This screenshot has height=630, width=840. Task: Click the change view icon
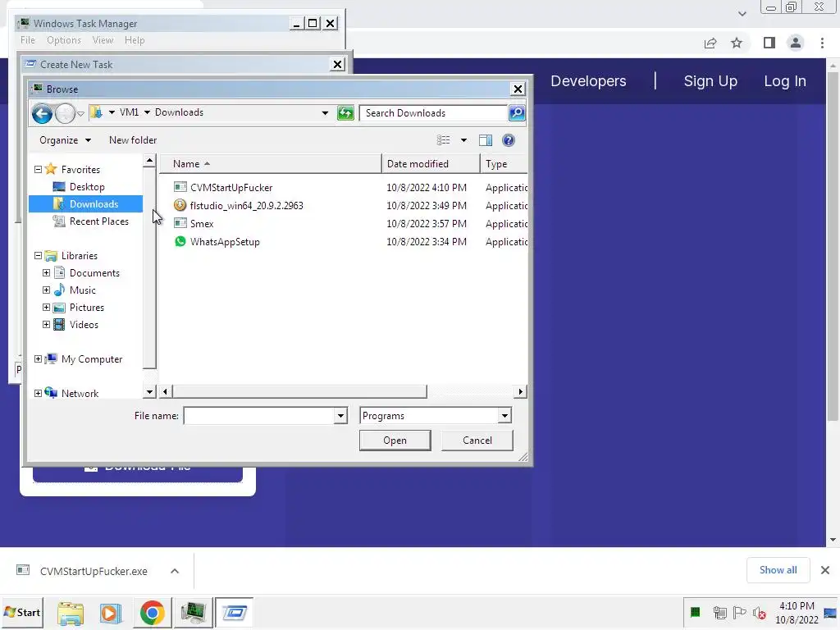(444, 140)
